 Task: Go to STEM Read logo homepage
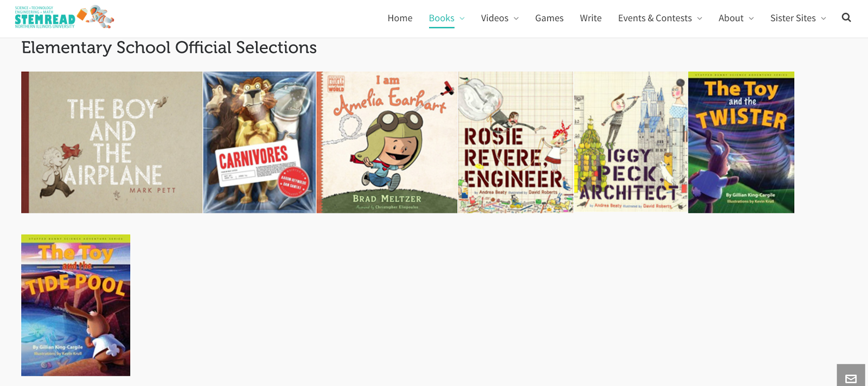click(64, 17)
